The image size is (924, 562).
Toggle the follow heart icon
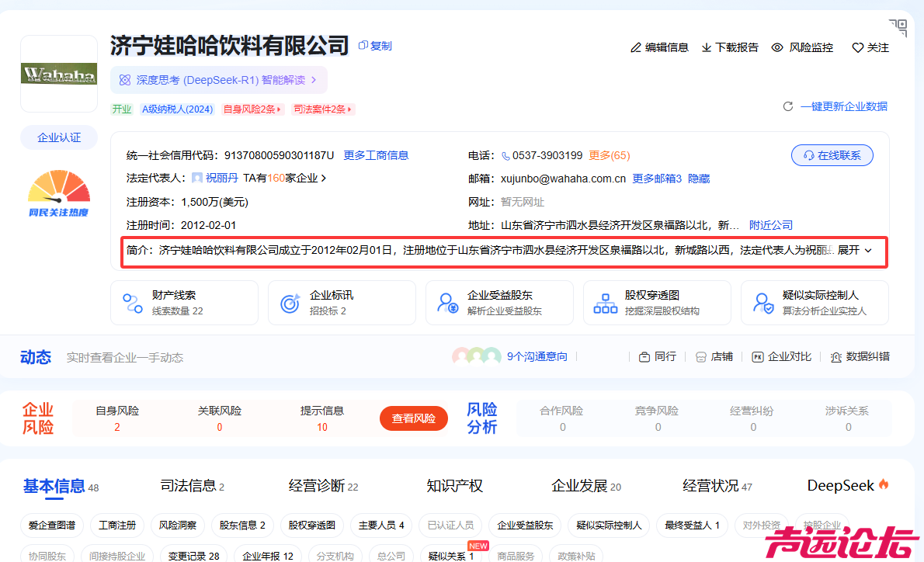[x=857, y=47]
